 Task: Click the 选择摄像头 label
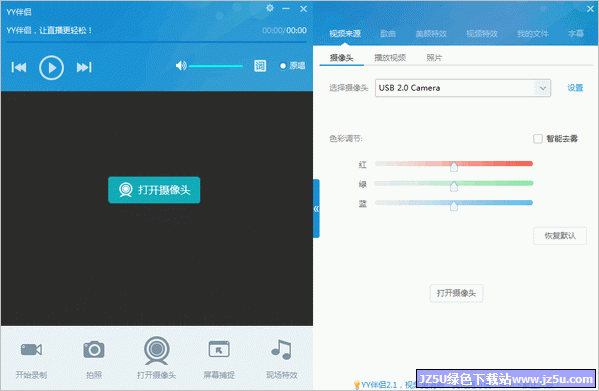point(348,88)
